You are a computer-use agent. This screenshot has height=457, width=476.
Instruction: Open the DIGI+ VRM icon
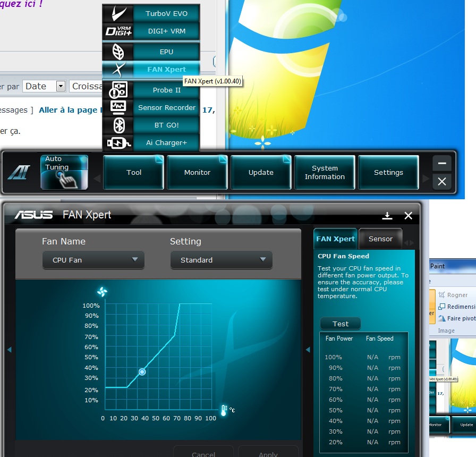tap(117, 31)
